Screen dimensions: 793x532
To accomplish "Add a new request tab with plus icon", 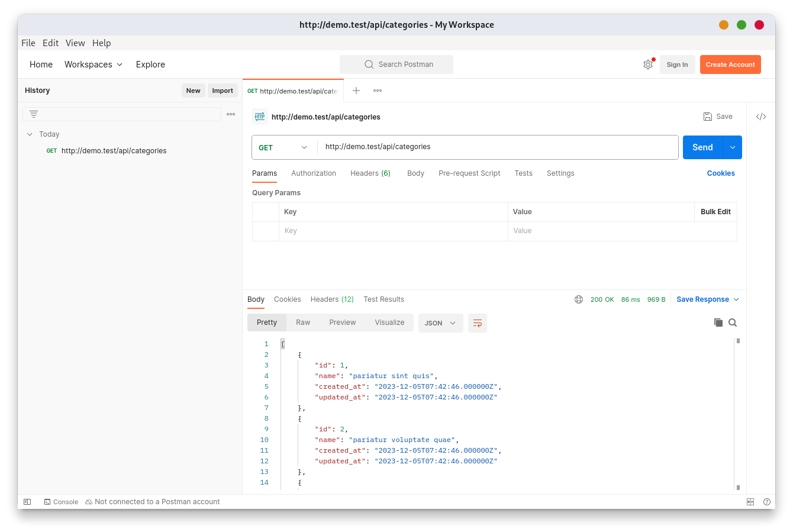I will pos(356,91).
